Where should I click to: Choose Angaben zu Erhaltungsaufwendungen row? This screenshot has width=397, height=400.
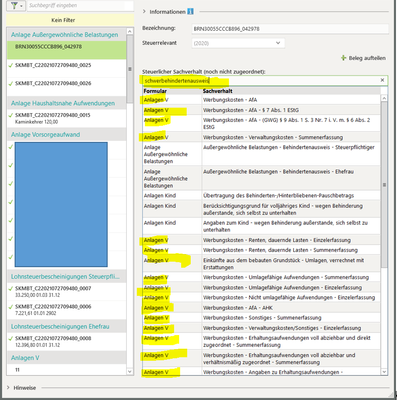click(x=261, y=372)
